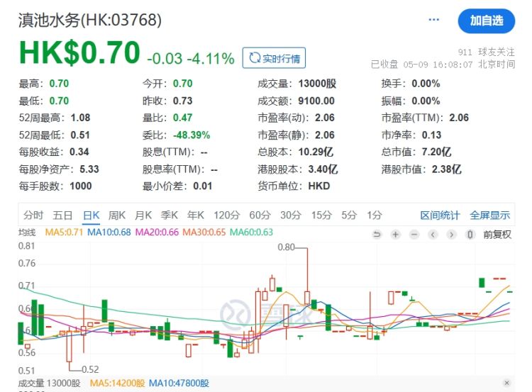Switch to the 1分 chart tab

click(x=375, y=215)
